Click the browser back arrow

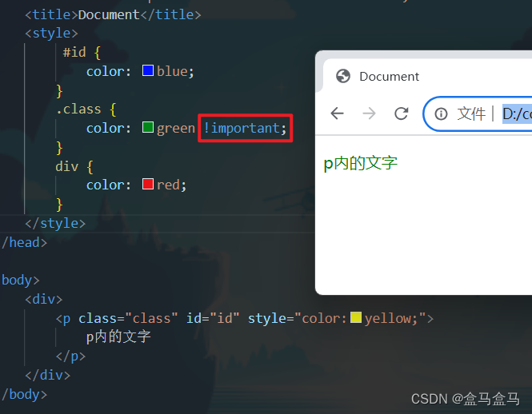337,113
